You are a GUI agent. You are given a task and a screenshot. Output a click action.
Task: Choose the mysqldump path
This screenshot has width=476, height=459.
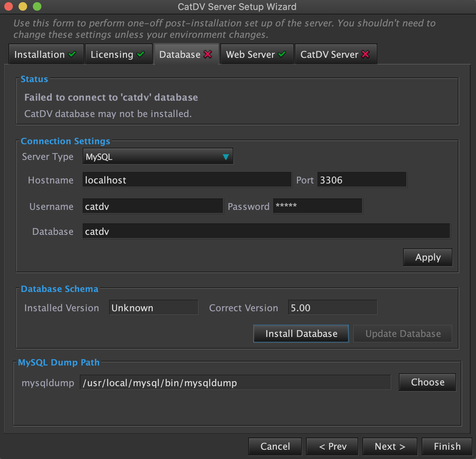[x=427, y=382]
